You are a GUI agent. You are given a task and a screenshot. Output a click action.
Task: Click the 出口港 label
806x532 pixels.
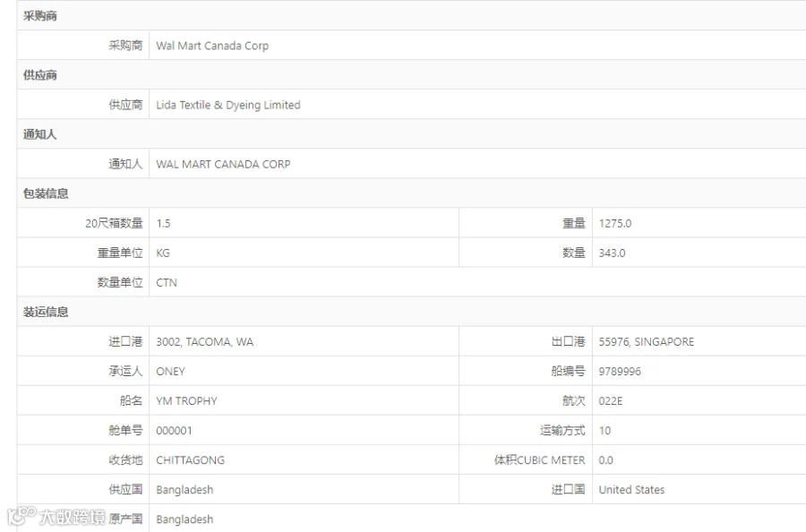click(x=569, y=342)
